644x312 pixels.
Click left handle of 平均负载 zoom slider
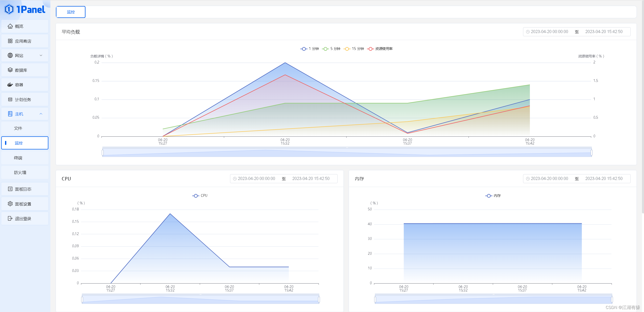tap(103, 152)
